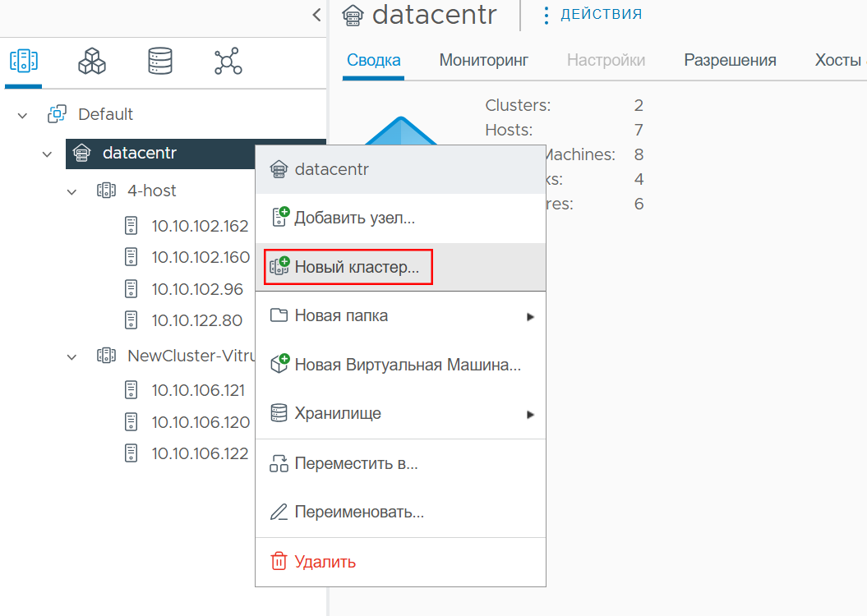
Task: Click host icon next to 10.10.102.162
Action: point(131,226)
